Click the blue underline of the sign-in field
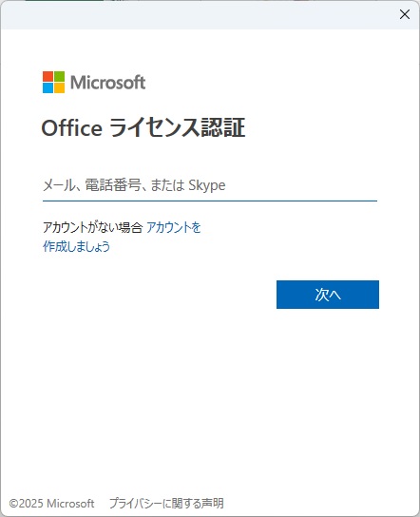420x517 pixels. (x=210, y=201)
